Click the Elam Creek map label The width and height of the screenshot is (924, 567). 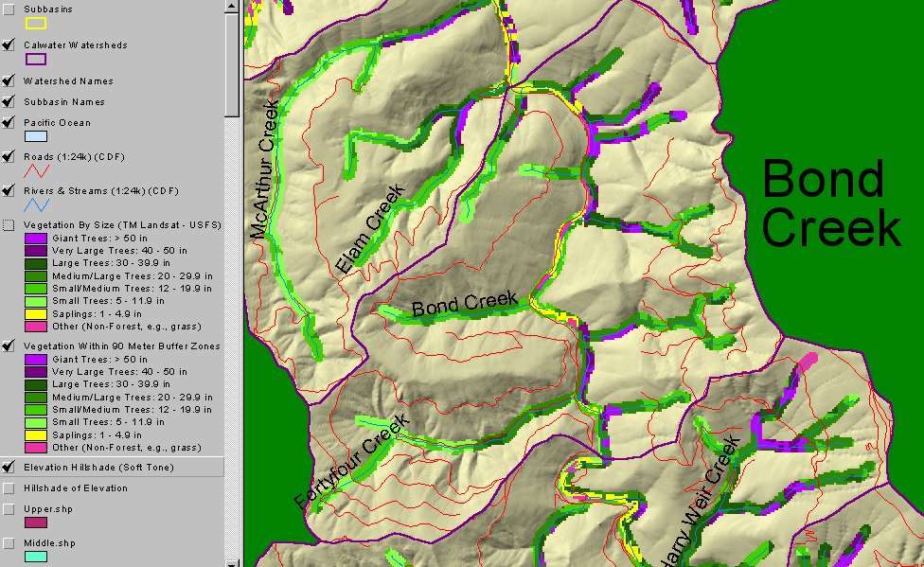371,229
